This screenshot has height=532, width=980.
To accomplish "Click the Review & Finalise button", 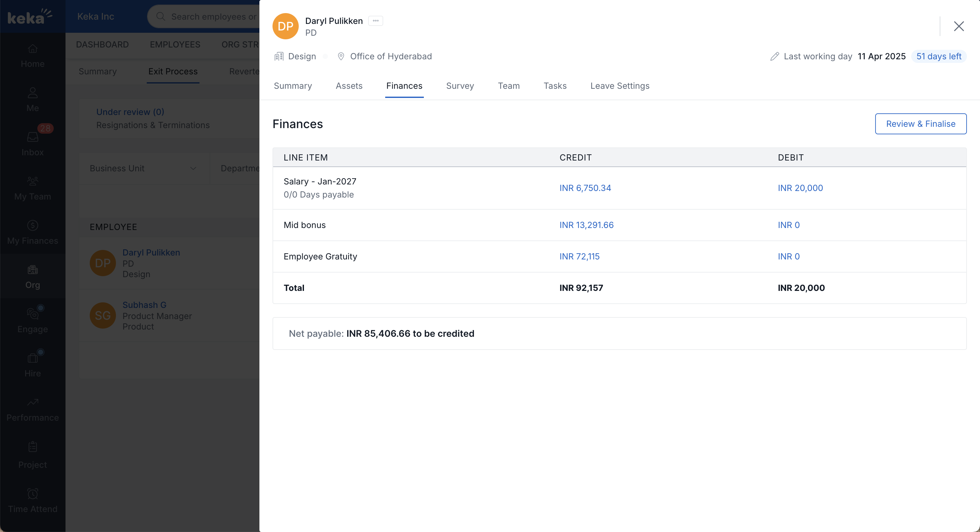I will pyautogui.click(x=921, y=124).
